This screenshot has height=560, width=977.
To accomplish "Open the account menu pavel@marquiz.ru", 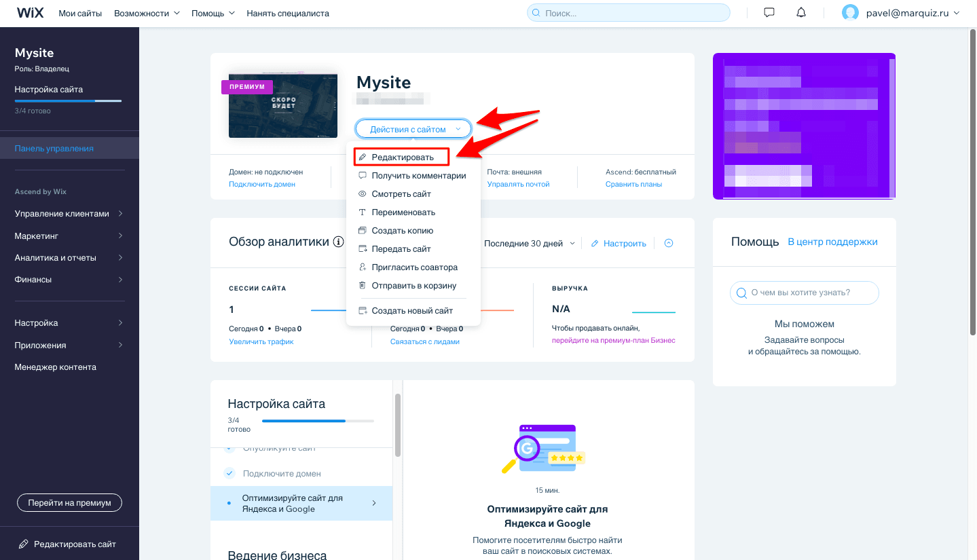I will point(913,13).
